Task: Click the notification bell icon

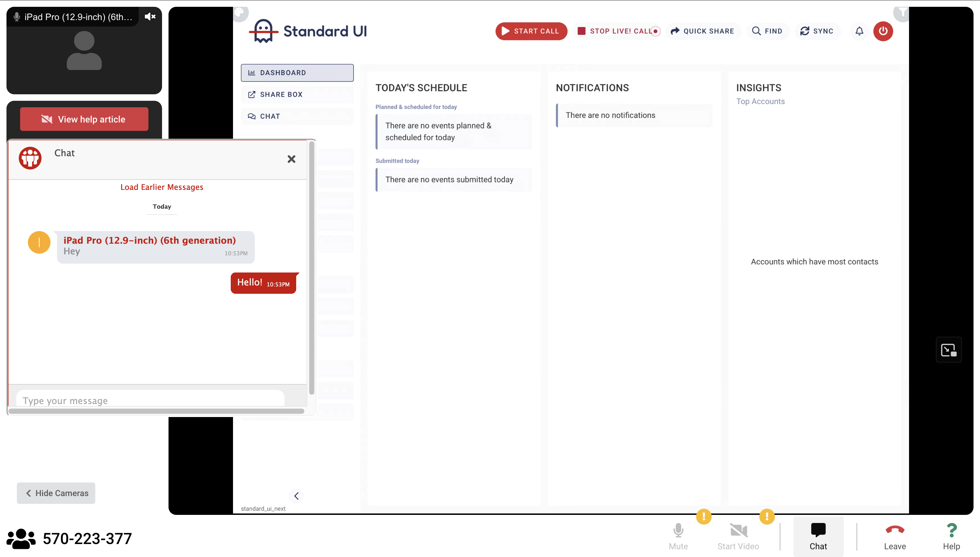Action: point(859,31)
